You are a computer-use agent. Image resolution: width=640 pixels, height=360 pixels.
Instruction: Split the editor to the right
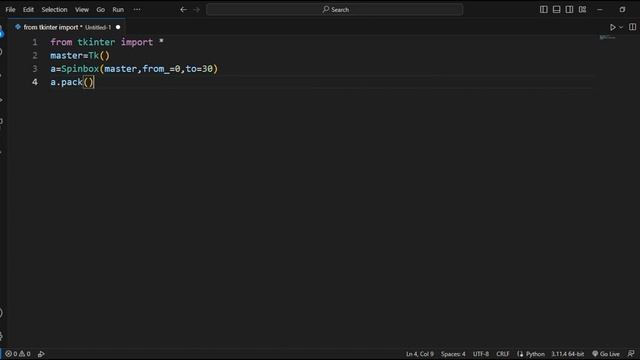tap(632, 27)
